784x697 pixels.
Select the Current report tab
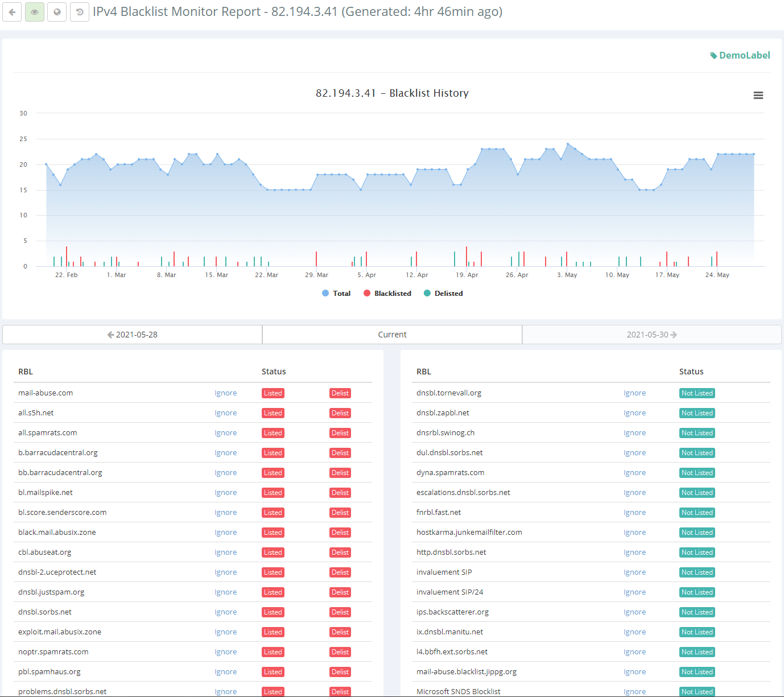[392, 335]
